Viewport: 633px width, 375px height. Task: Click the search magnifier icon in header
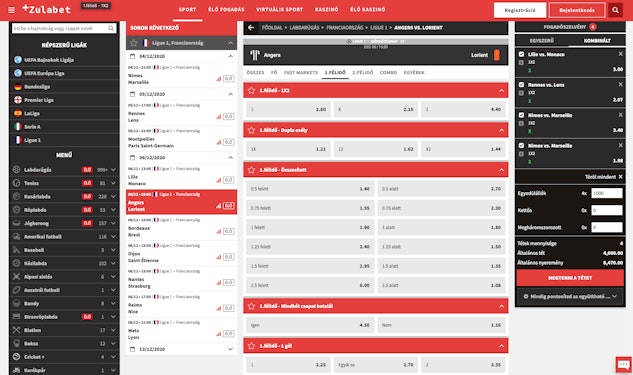[x=615, y=10]
